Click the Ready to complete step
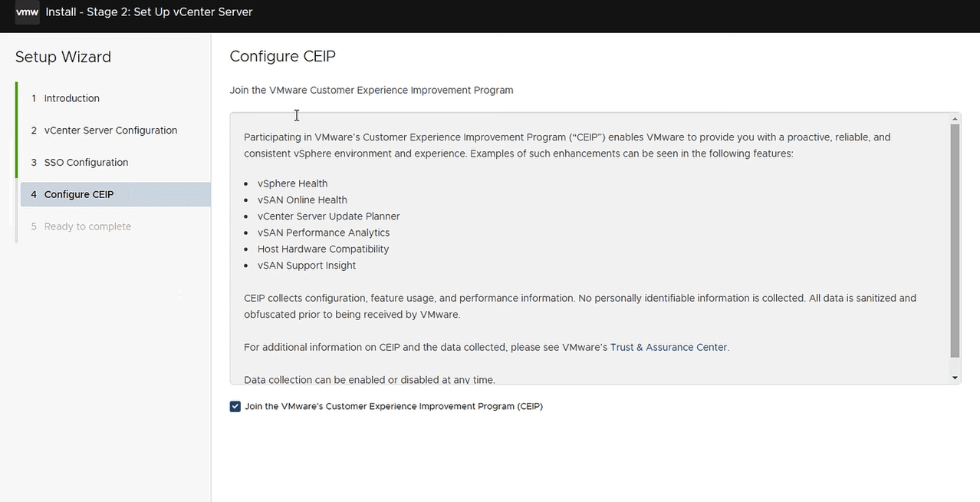The width and height of the screenshot is (980, 502). [x=87, y=227]
